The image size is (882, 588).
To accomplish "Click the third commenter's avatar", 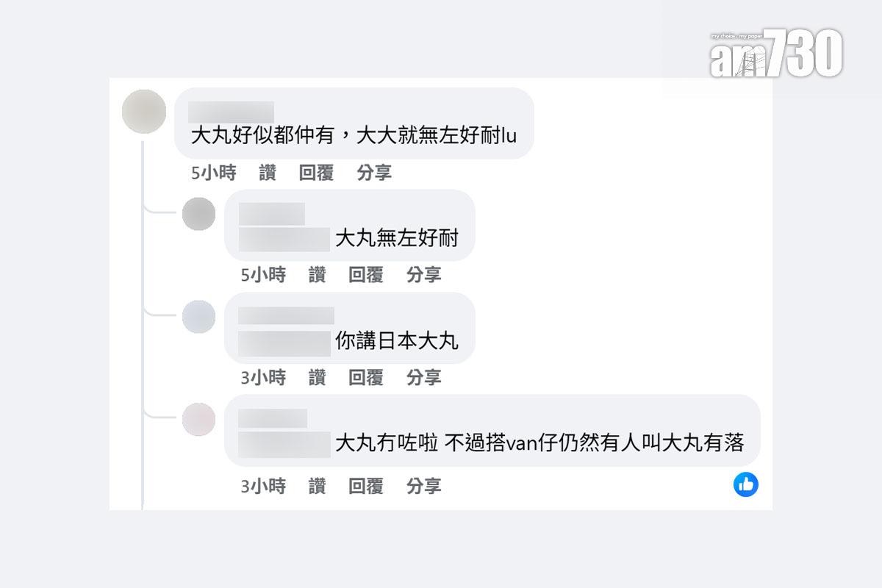I will pos(198,317).
